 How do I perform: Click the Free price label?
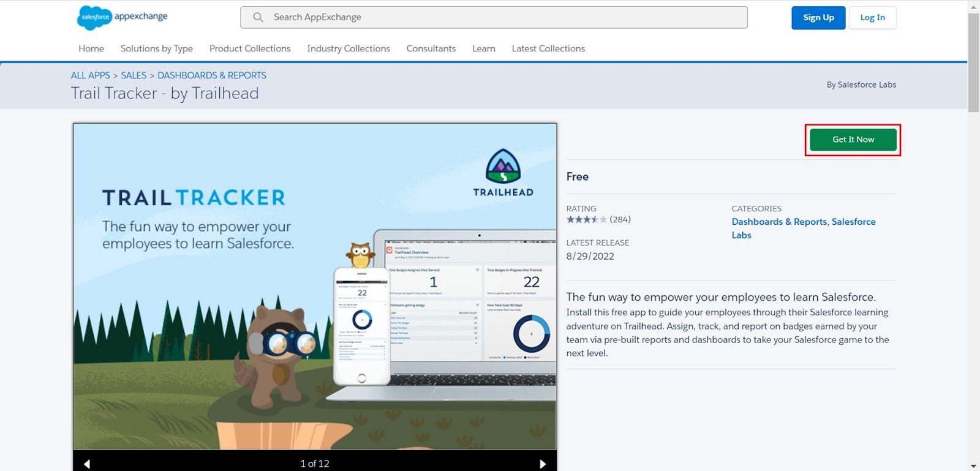(578, 176)
